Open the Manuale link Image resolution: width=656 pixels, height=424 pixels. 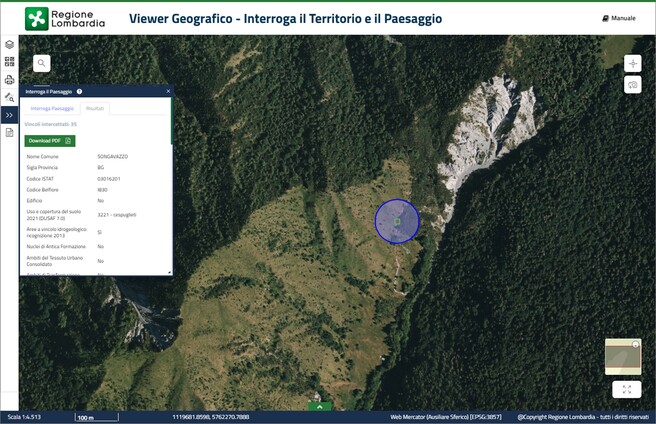click(x=619, y=18)
